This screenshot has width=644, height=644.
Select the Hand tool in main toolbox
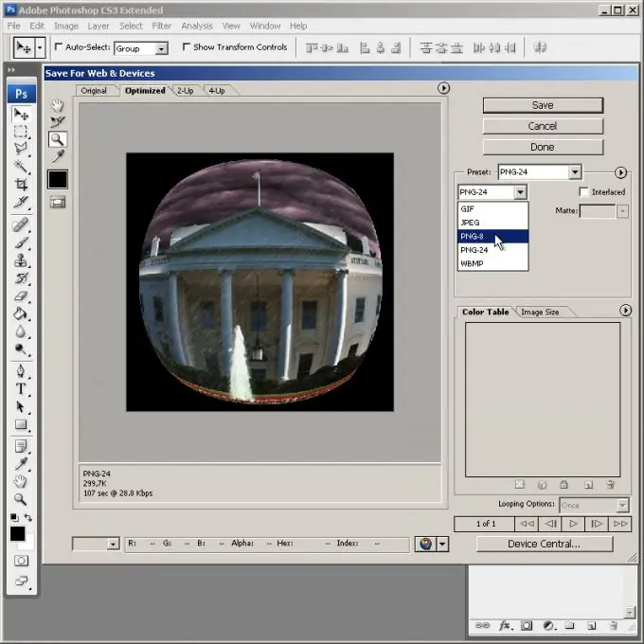pyautogui.click(x=21, y=481)
